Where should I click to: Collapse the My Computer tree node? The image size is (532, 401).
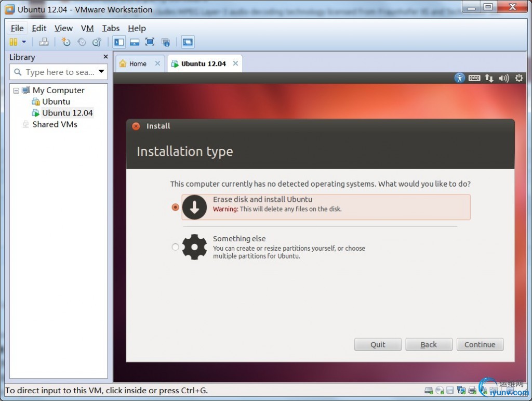click(x=16, y=90)
